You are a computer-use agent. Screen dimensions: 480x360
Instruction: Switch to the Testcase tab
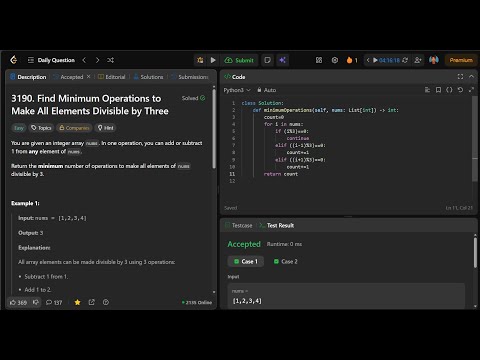click(239, 226)
